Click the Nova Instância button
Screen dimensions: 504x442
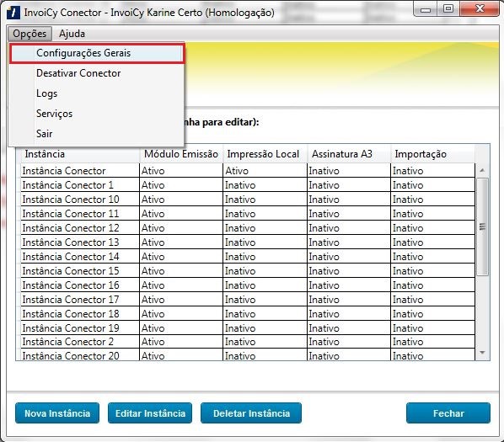coord(57,413)
